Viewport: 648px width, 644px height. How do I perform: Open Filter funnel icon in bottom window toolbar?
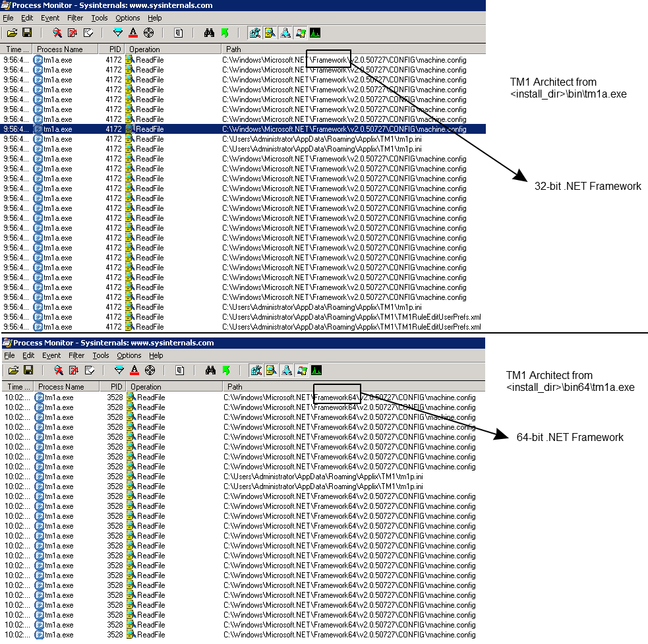(119, 370)
